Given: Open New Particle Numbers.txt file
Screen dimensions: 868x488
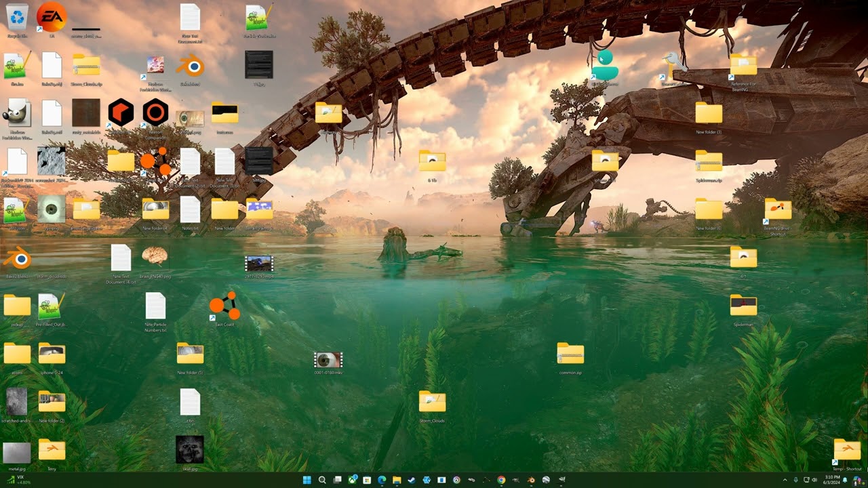Looking at the screenshot, I should pyautogui.click(x=155, y=307).
